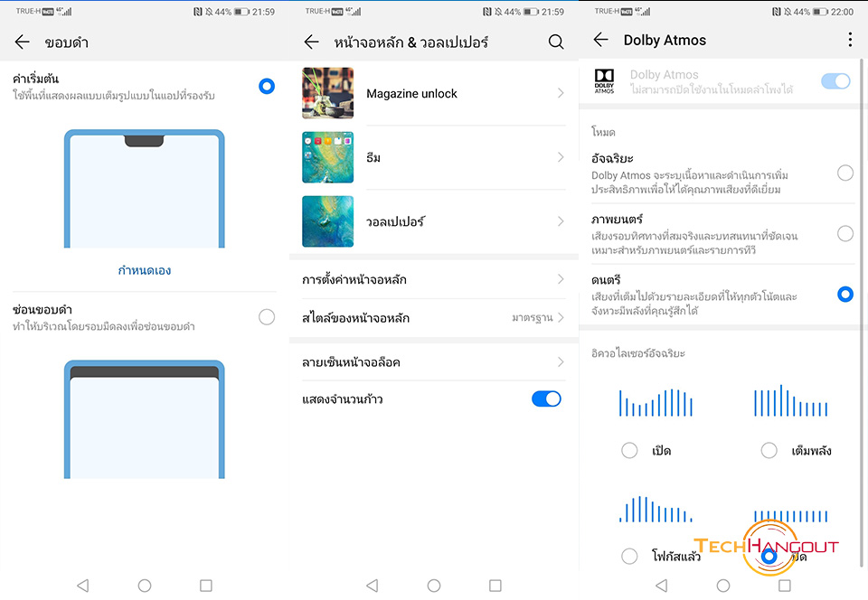Screen dimensions: 868x600
Task: Select the โฟกัสแล้ว equalizer radio button
Action: (629, 556)
